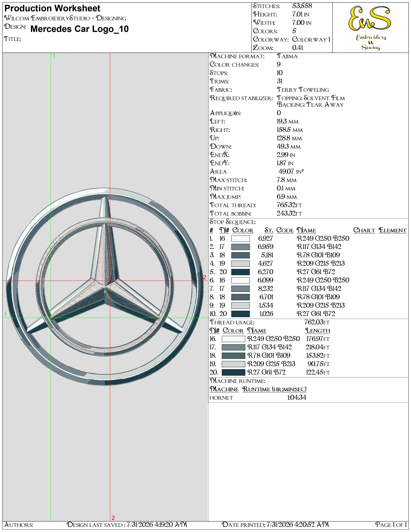Select the Up value "128.8 mm"
Screen dimensions: 411x532
pyautogui.click(x=289, y=138)
